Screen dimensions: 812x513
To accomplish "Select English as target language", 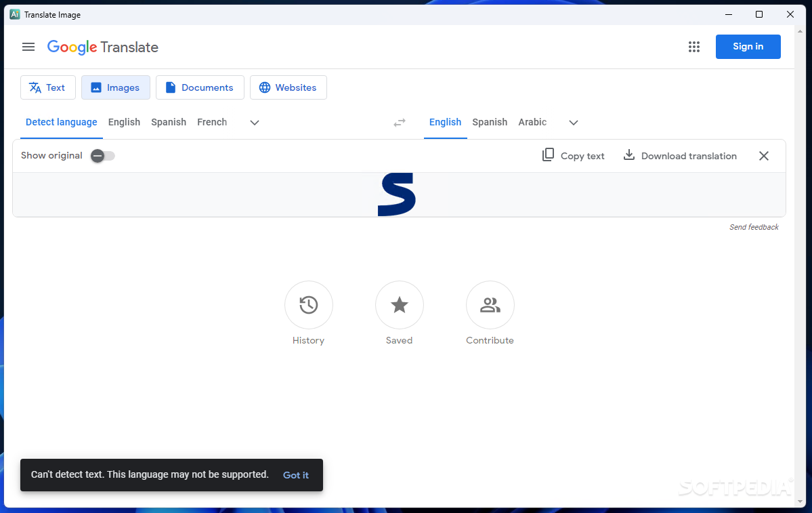I will point(446,122).
